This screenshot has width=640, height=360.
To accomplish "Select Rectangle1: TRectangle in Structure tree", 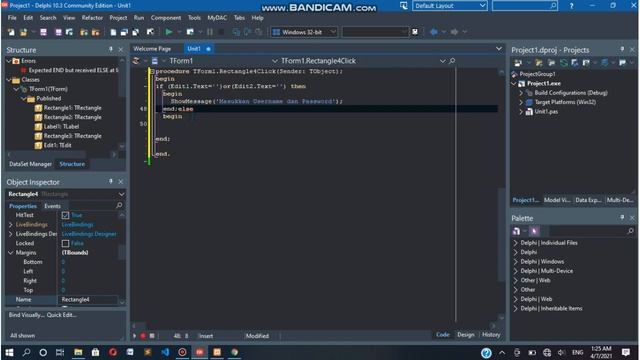I will [x=72, y=108].
